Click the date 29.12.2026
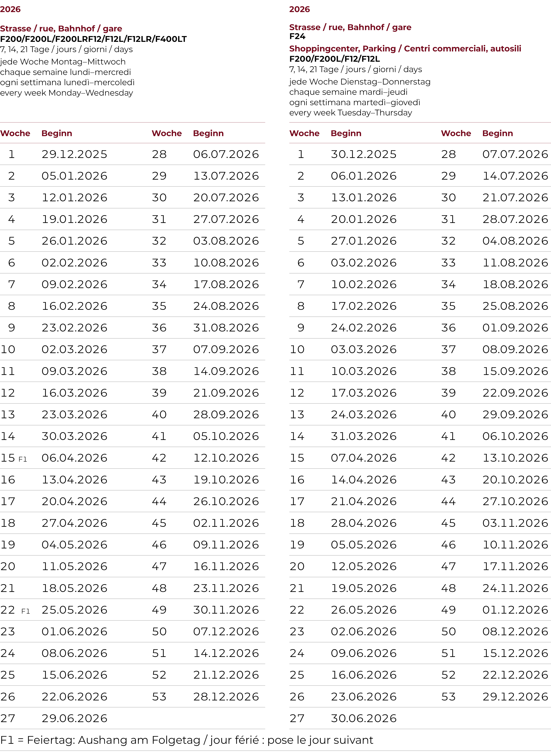 pyautogui.click(x=515, y=697)
